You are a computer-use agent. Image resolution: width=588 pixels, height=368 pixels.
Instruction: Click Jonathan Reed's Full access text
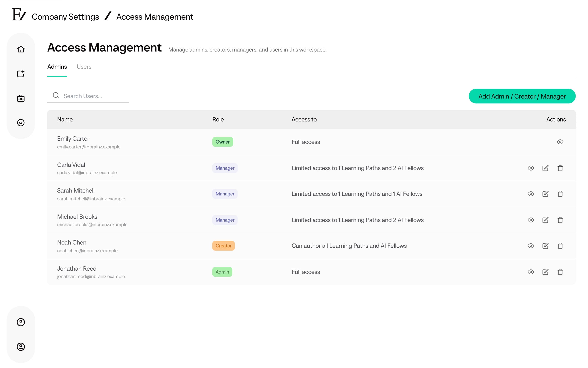(306, 272)
